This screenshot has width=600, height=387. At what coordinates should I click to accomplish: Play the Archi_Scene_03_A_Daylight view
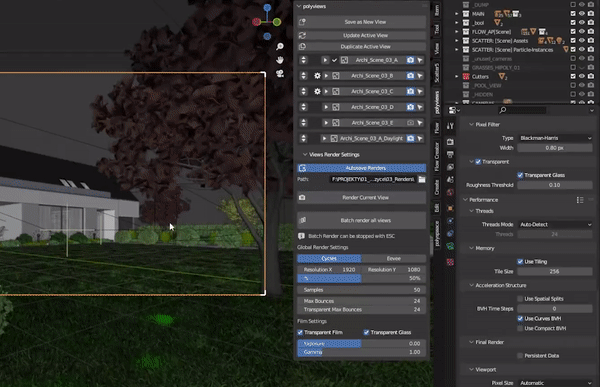(x=324, y=139)
